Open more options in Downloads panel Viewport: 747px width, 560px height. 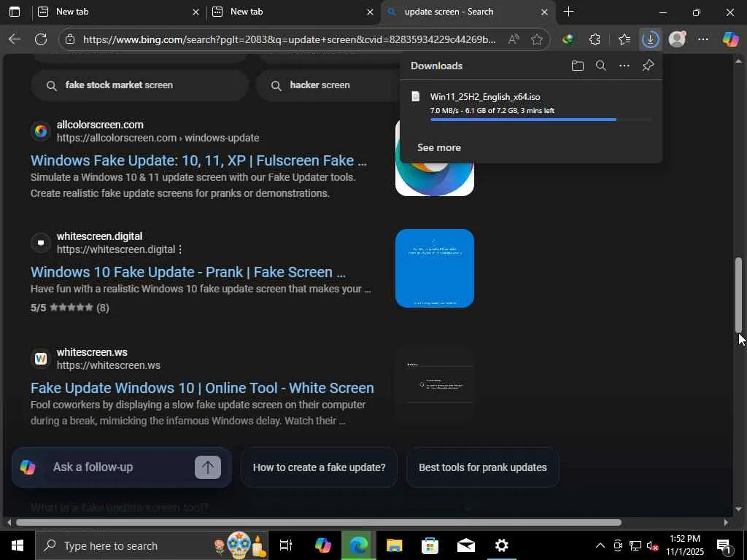624,66
